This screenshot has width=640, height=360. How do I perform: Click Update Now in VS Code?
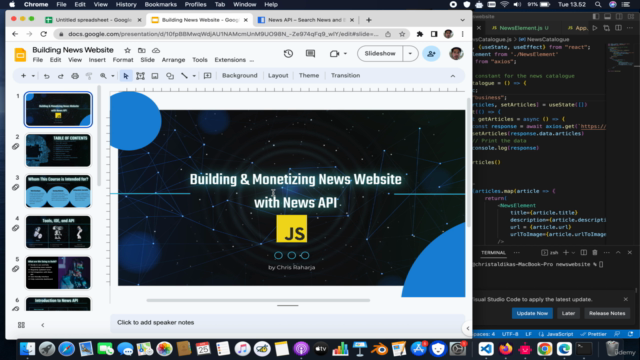(x=532, y=313)
